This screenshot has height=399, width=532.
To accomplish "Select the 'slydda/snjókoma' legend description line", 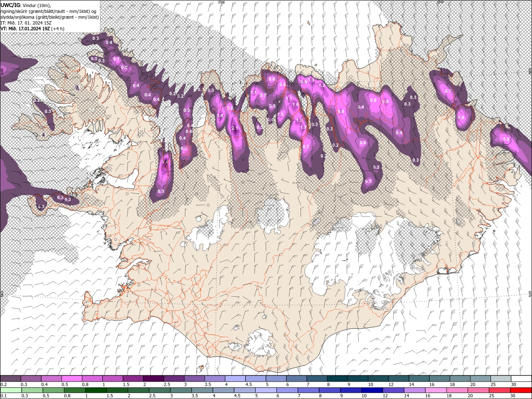I will [x=49, y=17].
